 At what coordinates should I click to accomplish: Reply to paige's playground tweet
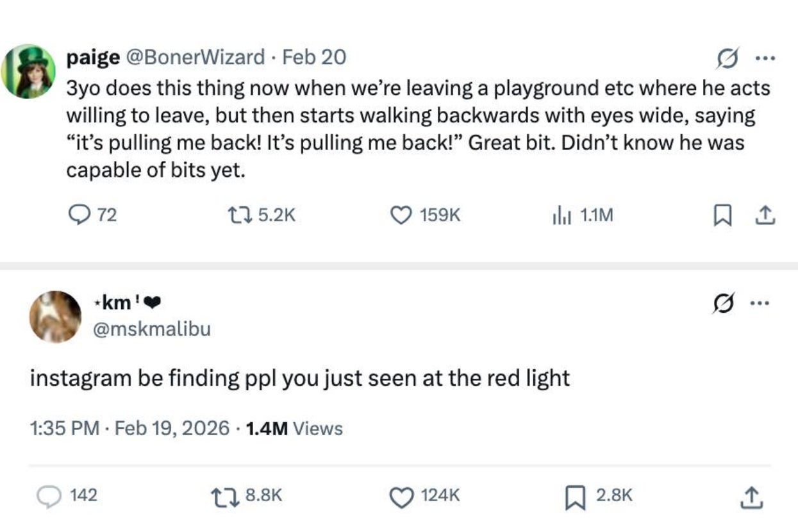(x=79, y=216)
